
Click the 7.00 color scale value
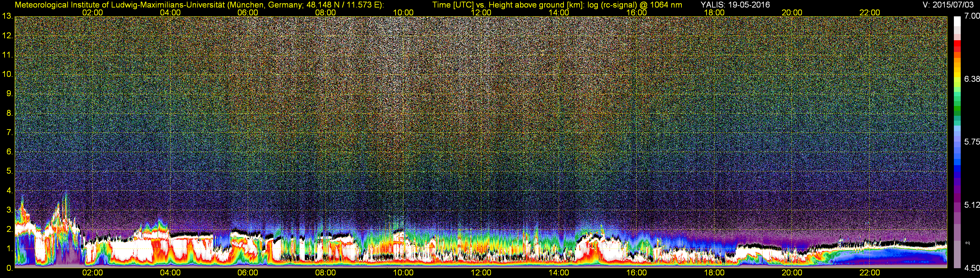point(972,16)
